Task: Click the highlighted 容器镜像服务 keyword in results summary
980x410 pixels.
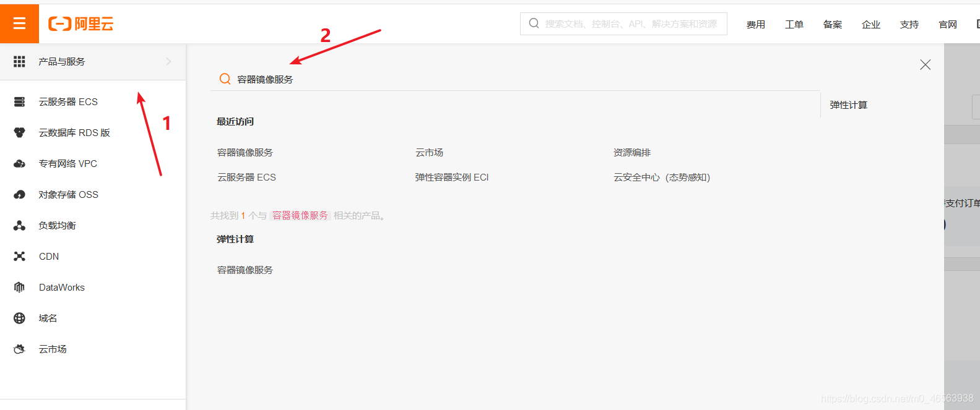Action: pos(300,215)
